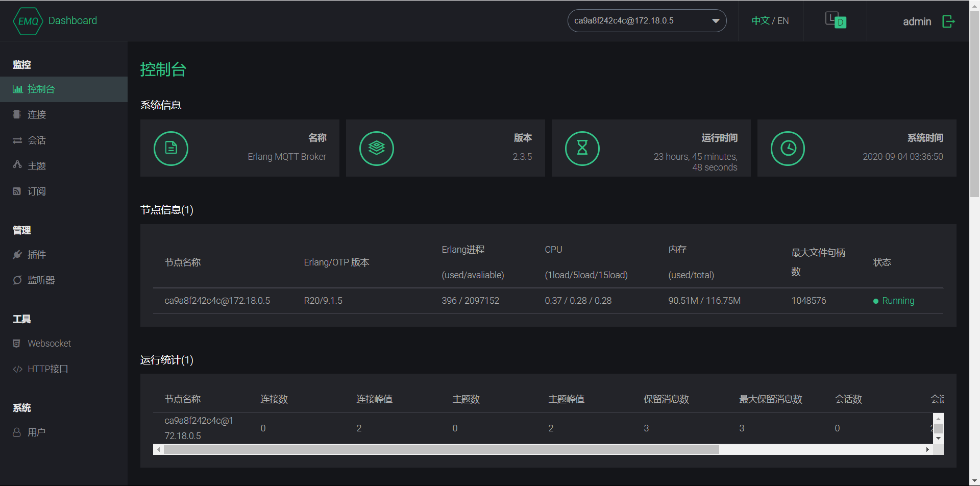This screenshot has width=980, height=486.
Task: Click the layers icon on version card
Action: coord(377,149)
